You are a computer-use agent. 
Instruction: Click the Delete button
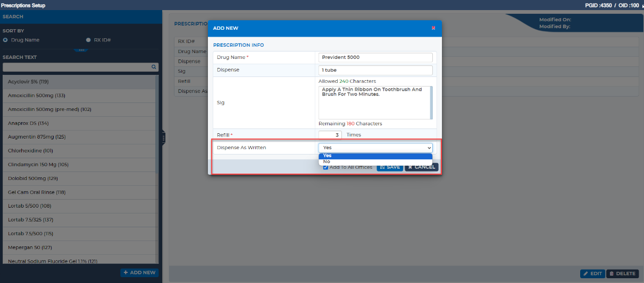pyautogui.click(x=622, y=273)
